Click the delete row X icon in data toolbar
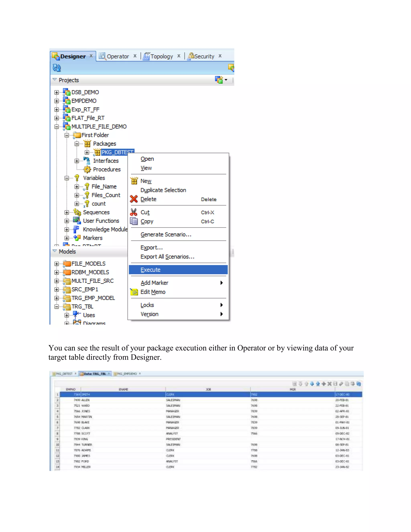Image resolution: width=411 pixels, height=532 pixels. coord(330,384)
